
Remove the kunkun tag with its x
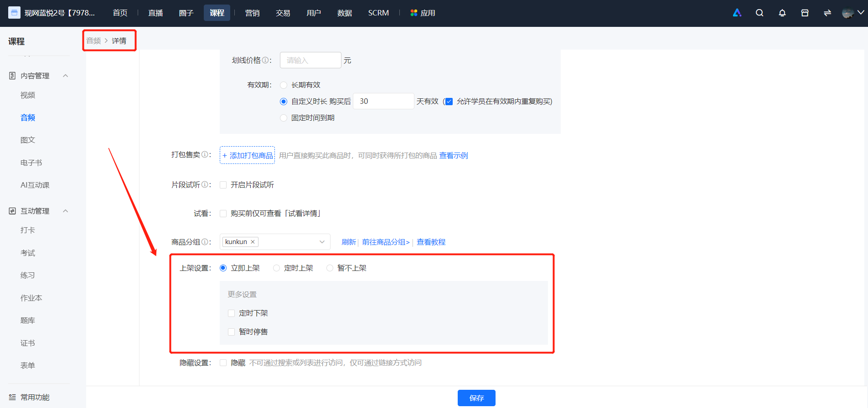point(253,242)
